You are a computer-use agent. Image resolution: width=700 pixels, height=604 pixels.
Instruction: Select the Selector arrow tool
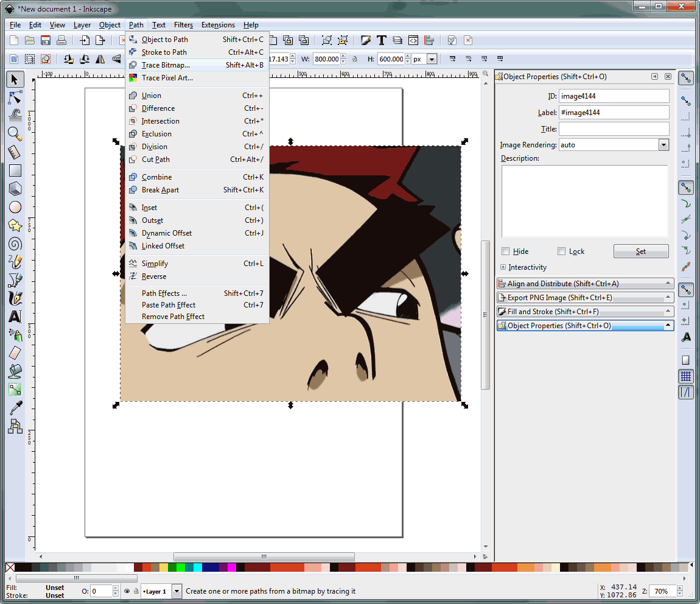point(15,80)
